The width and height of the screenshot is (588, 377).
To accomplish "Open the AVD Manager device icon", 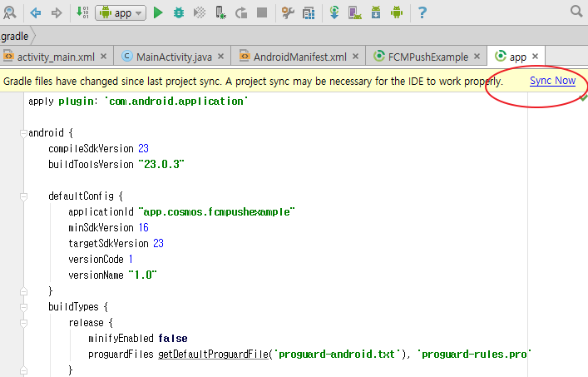I will coord(355,13).
